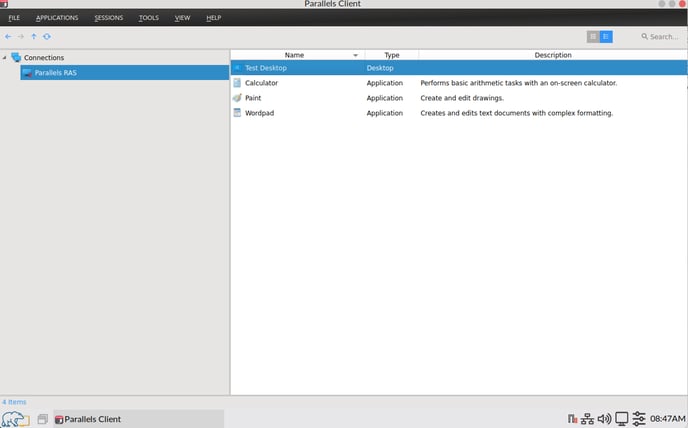Open the volume speaker tray icon
The width and height of the screenshot is (688, 428).
pos(604,419)
